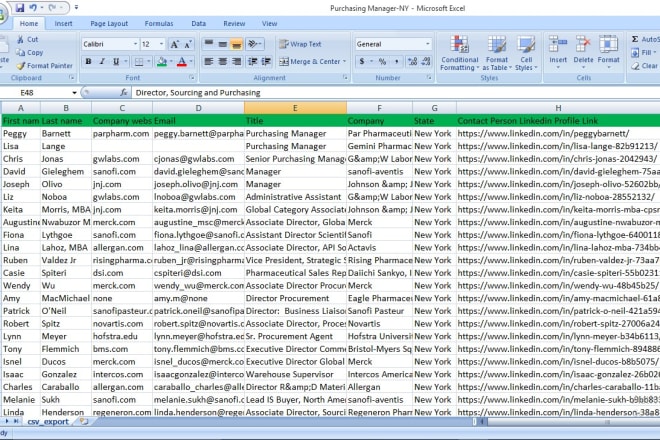Select the csv_export sheet tab
660x440 pixels.
click(x=48, y=421)
